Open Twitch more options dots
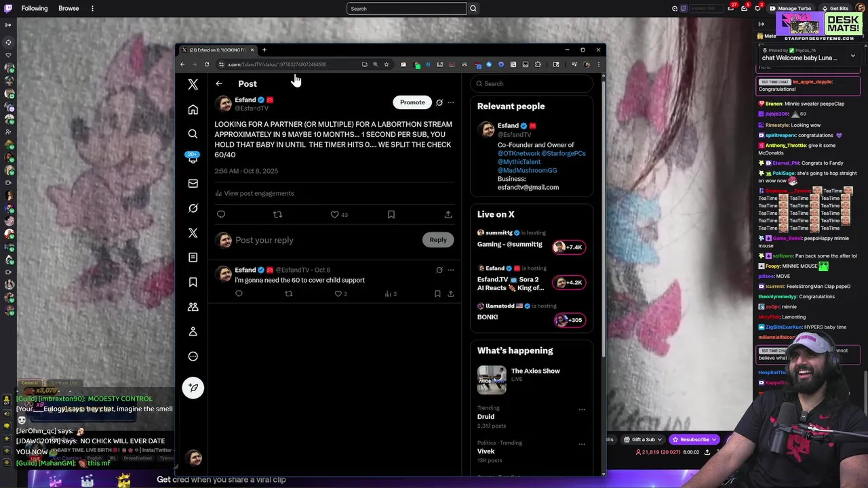Screen dimensions: 868x488 tap(92, 8)
